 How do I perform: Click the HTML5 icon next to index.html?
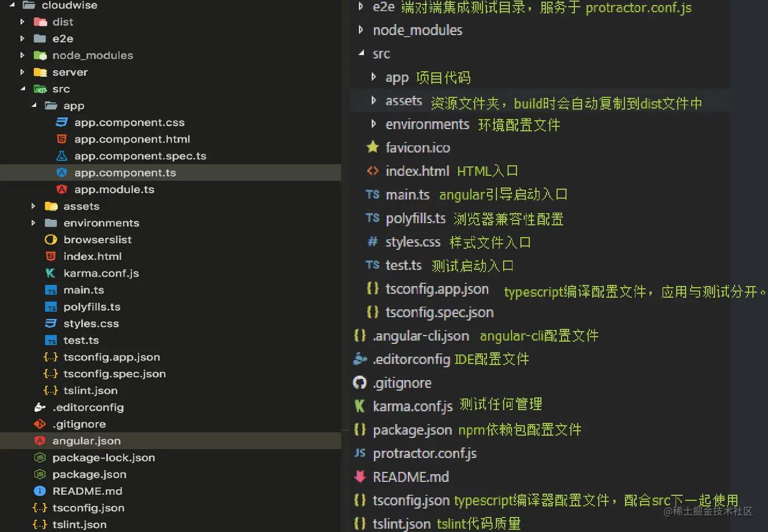(x=51, y=256)
